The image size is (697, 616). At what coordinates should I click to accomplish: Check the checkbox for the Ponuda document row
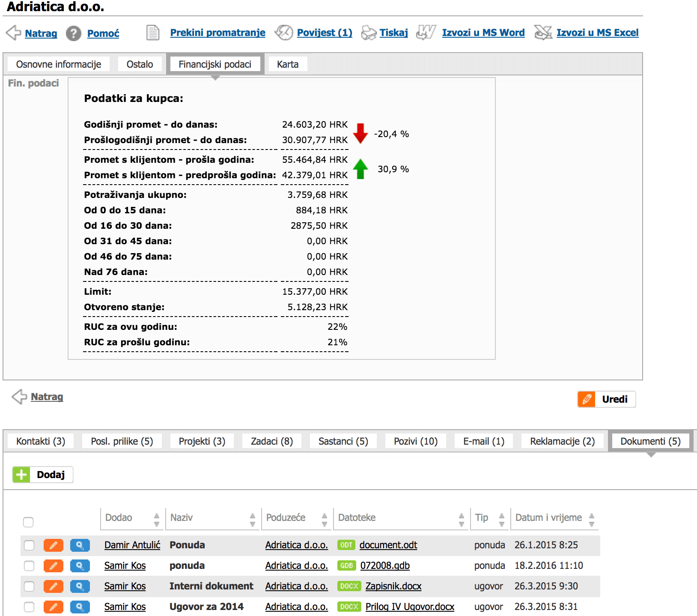coord(29,545)
